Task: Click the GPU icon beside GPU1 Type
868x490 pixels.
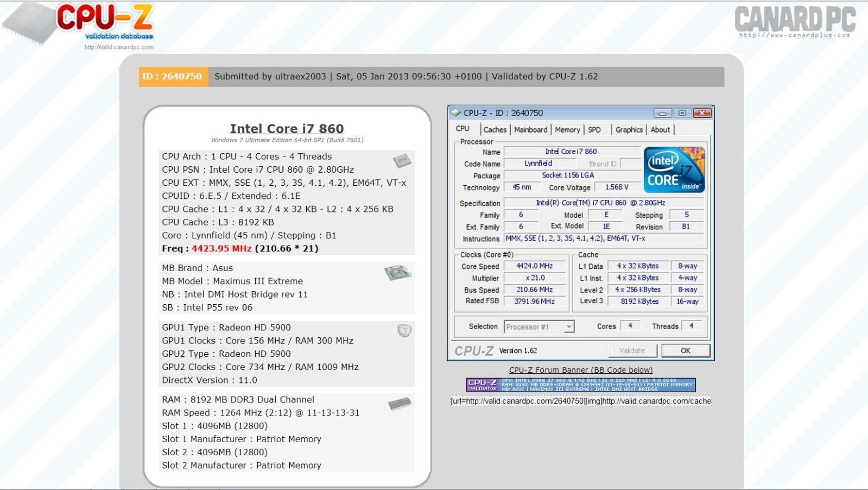Action: click(404, 331)
